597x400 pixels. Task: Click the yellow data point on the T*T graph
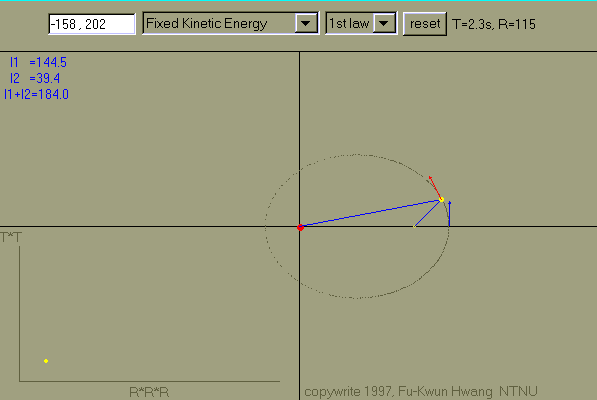pos(46,361)
